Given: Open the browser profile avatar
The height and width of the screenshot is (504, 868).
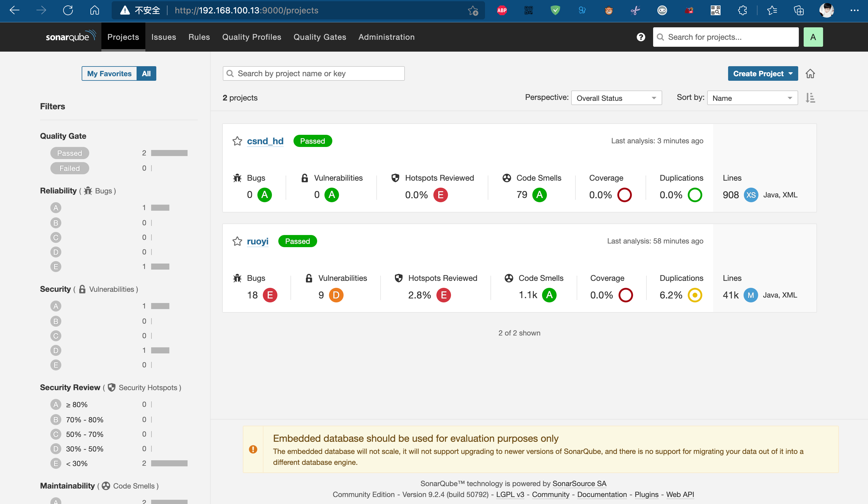Looking at the screenshot, I should point(826,10).
